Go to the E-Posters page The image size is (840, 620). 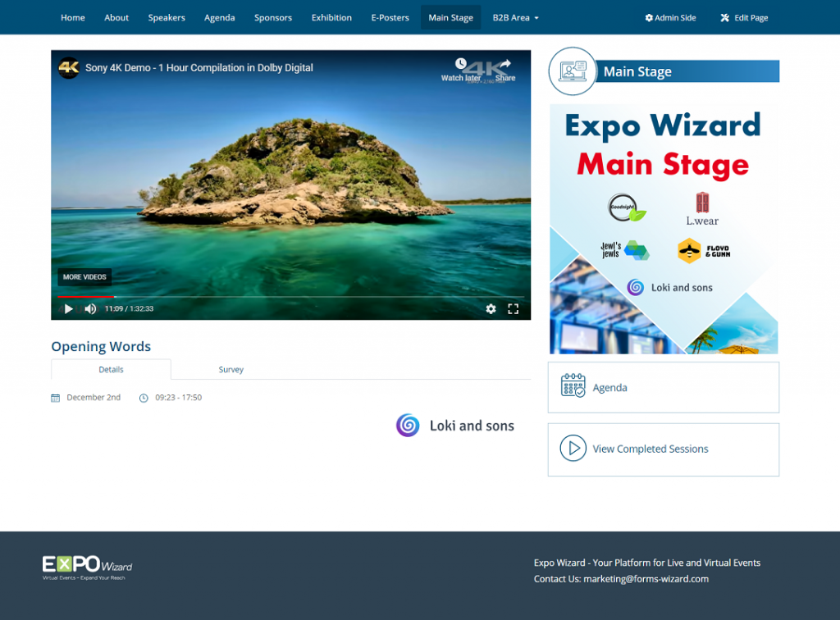click(x=390, y=17)
